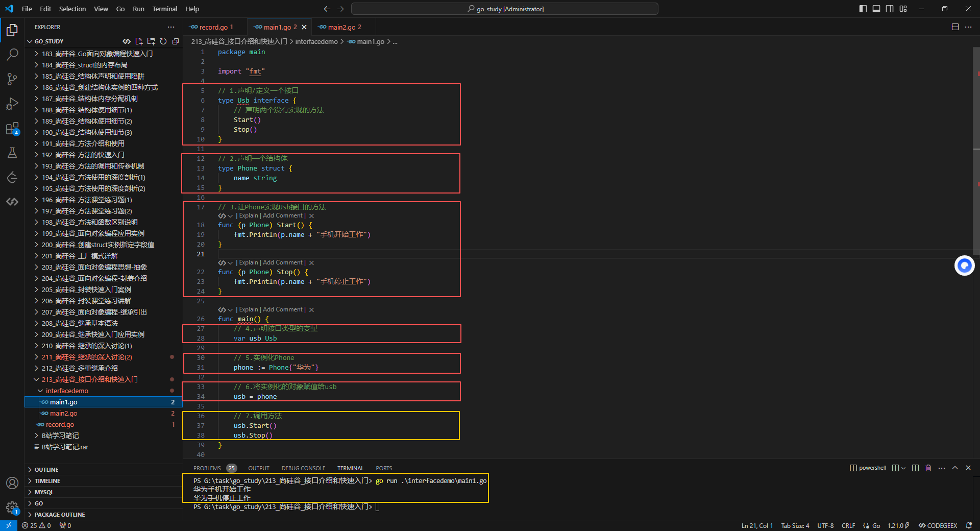980x531 pixels.
Task: Switch to the DEBUG CONSOLE tab
Action: click(303, 468)
